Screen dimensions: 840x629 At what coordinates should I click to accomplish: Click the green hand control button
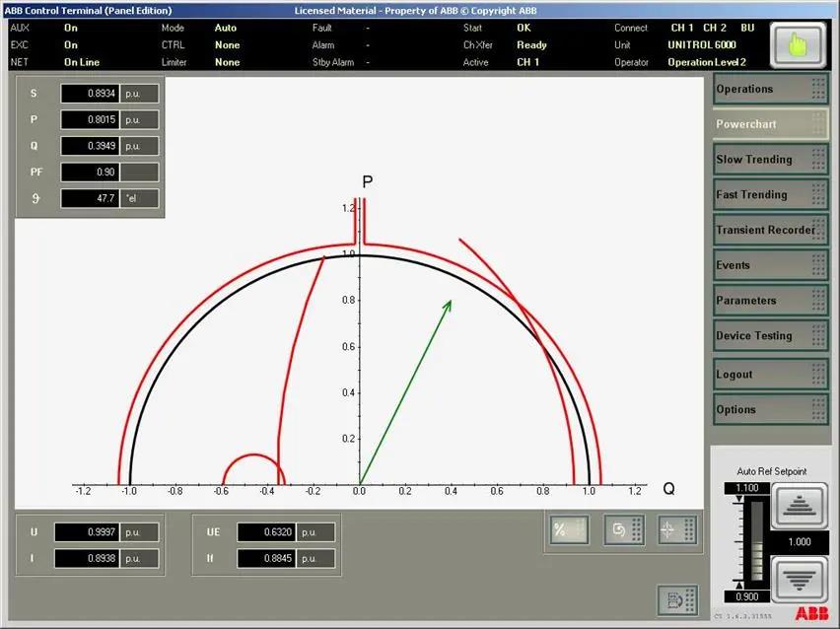[x=798, y=45]
